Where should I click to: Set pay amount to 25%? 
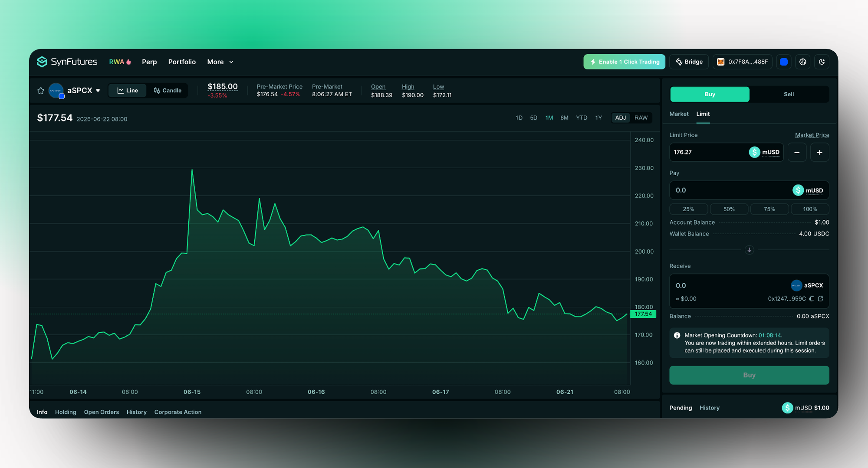(x=689, y=209)
